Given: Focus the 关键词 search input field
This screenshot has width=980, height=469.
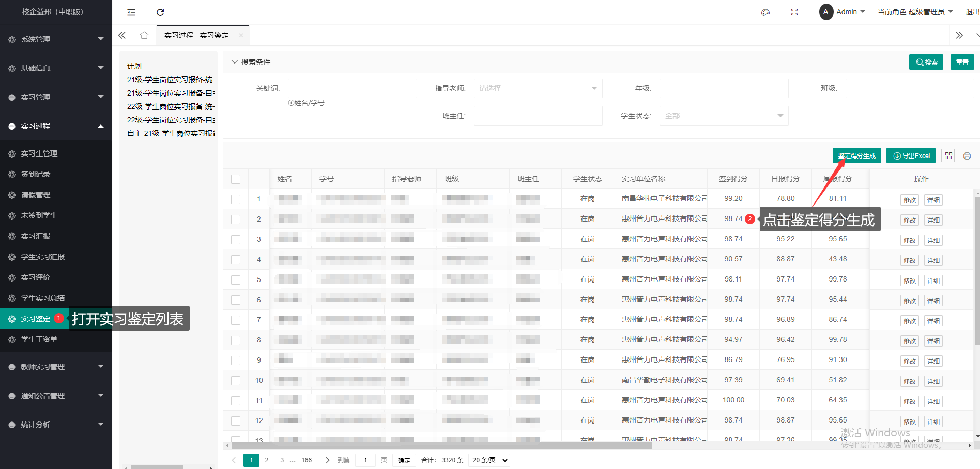Looking at the screenshot, I should pyautogui.click(x=352, y=88).
